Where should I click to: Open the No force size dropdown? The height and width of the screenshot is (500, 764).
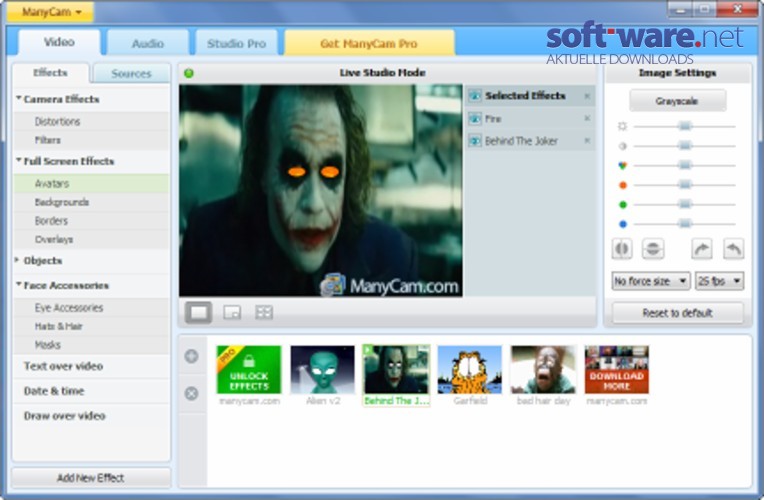pos(650,281)
